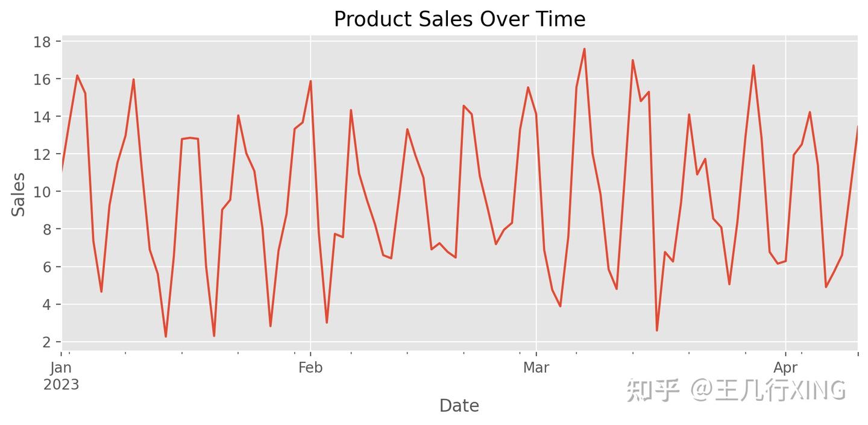The height and width of the screenshot is (425, 868).
Task: Select the "Mar" x-axis tick label
Action: (x=536, y=368)
